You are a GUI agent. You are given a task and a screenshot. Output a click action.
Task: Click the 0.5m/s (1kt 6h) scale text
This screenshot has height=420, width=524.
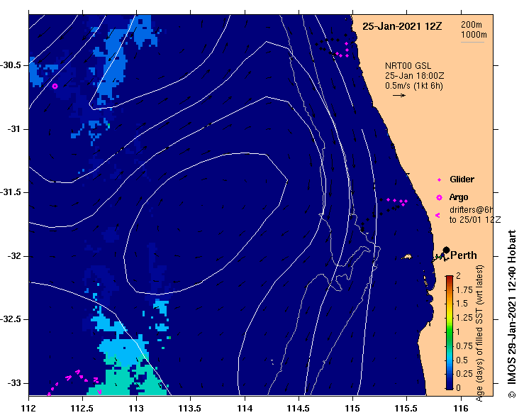pos(413,86)
